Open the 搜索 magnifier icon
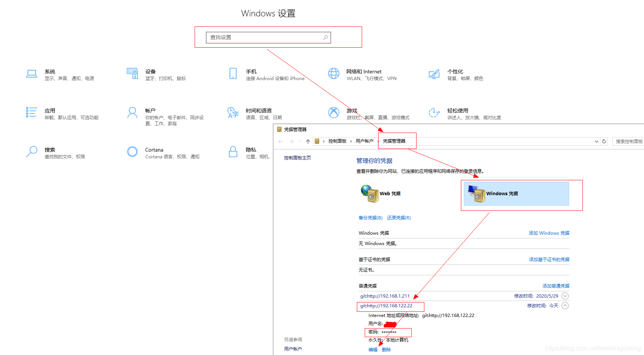Image resolution: width=644 pixels, height=355 pixels. tap(32, 152)
